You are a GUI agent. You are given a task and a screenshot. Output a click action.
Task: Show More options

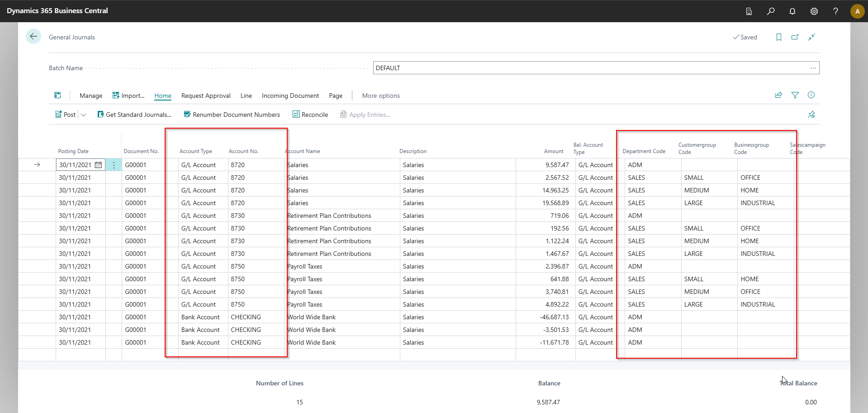[381, 96]
